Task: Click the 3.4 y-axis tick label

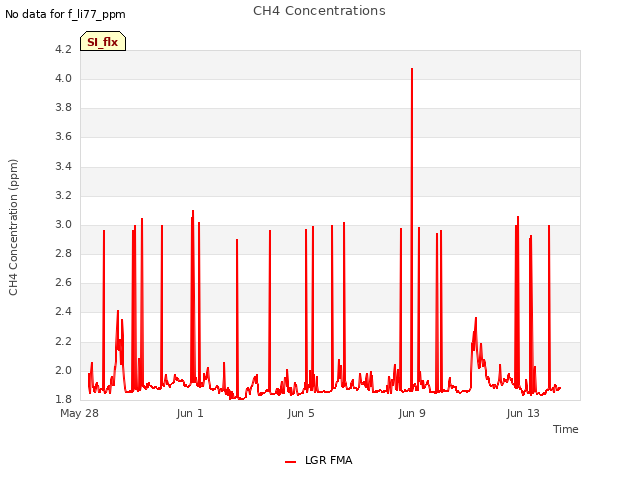Action: [63, 166]
